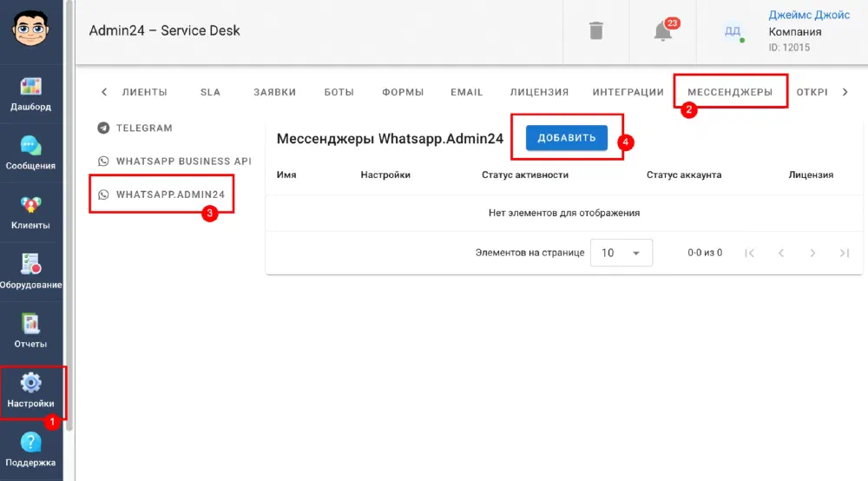
Task: Open items per page dropdown showing 10
Action: 621,253
